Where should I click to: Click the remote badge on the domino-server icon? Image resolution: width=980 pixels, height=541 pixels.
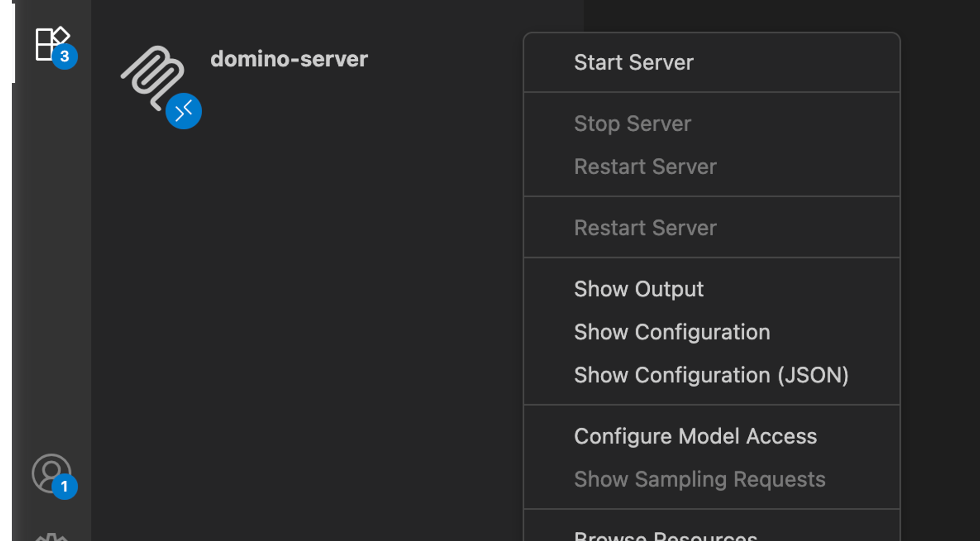pos(184,111)
